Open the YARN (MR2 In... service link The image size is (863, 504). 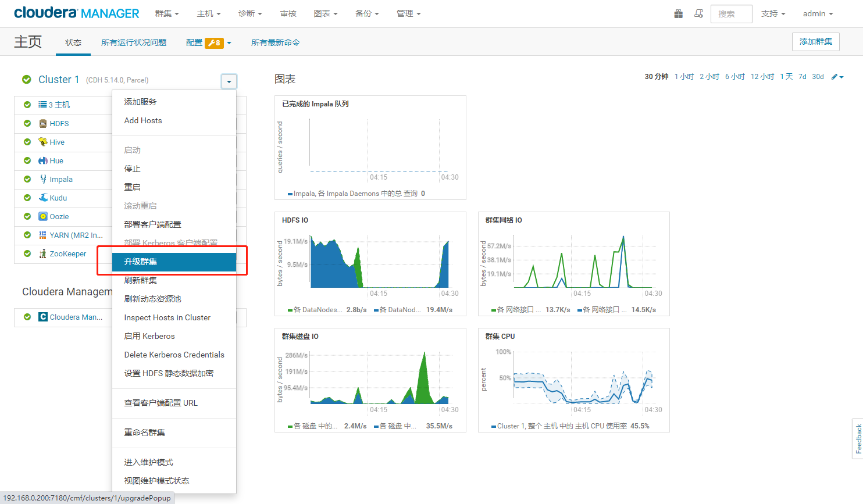click(76, 235)
